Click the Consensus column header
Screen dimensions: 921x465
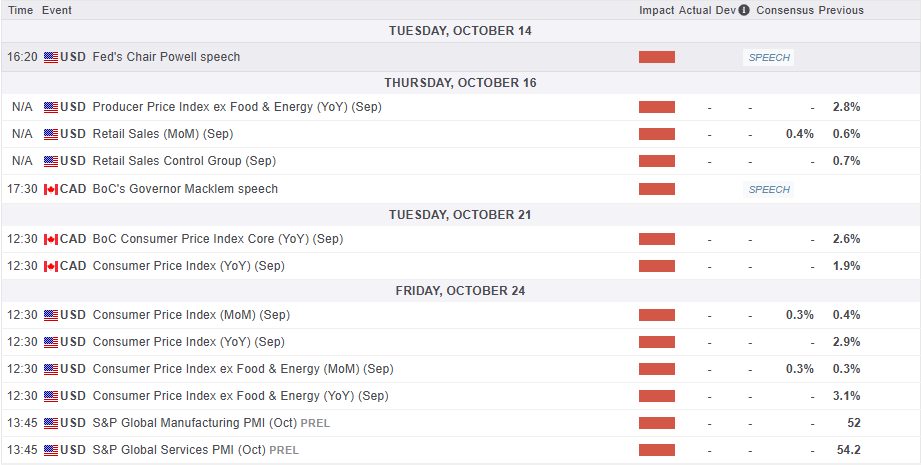coord(785,10)
